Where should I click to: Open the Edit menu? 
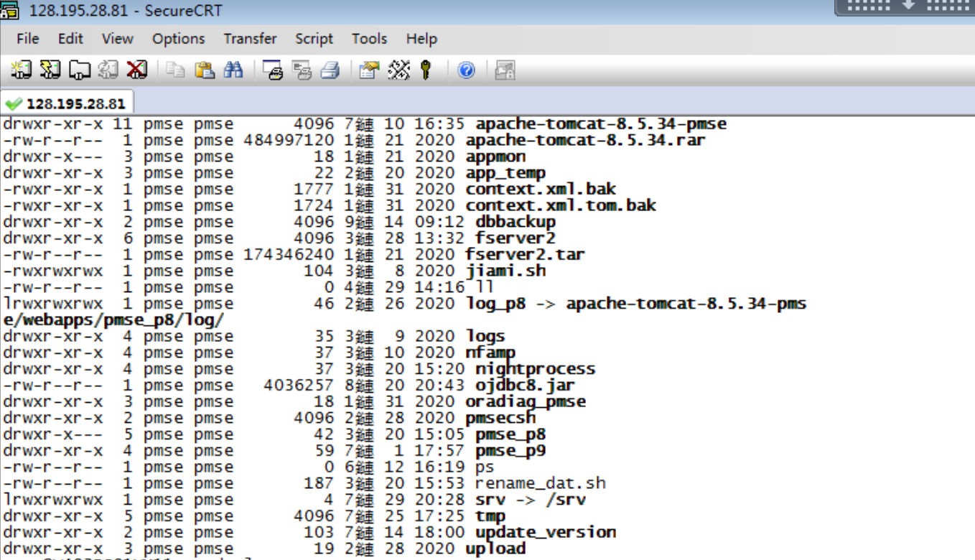click(70, 39)
